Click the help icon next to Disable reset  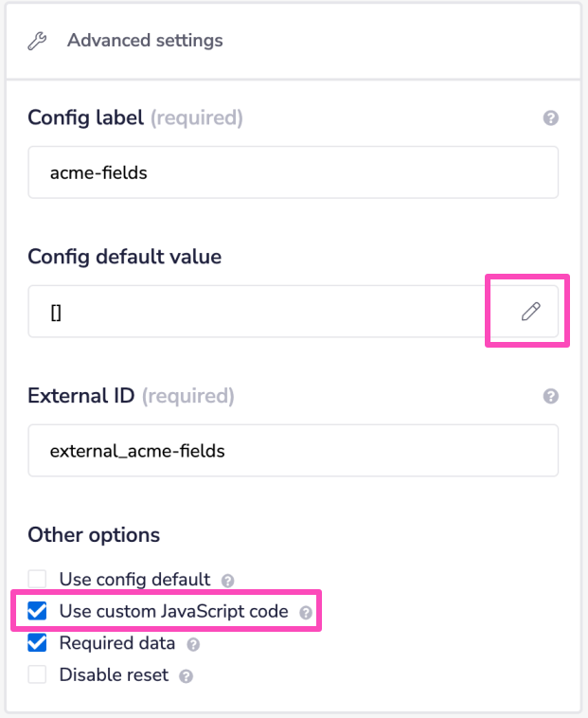click(x=187, y=676)
